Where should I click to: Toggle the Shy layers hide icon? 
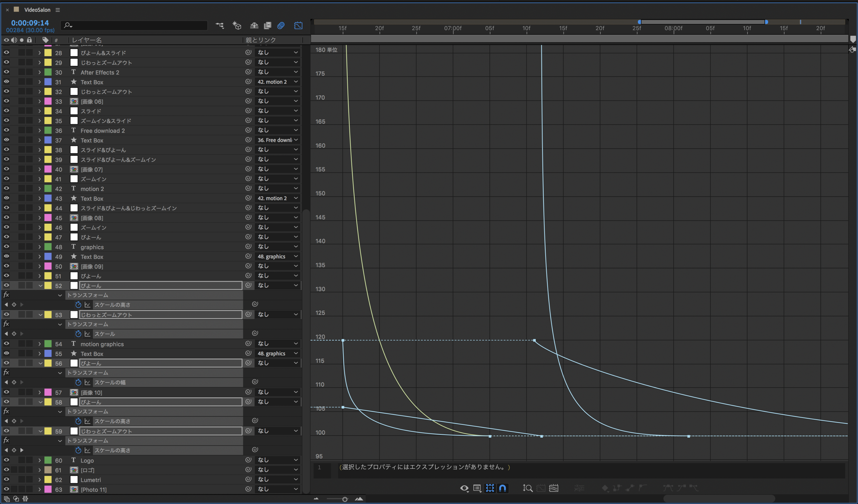tap(254, 25)
